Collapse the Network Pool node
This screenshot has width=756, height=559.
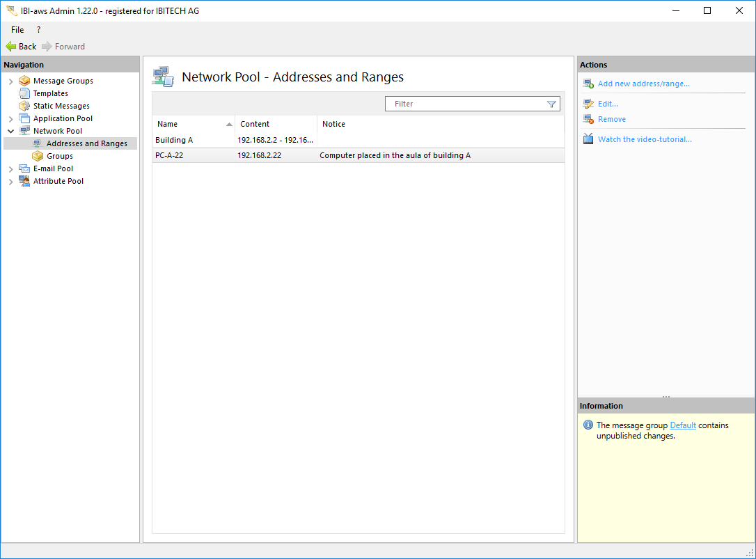pos(10,131)
